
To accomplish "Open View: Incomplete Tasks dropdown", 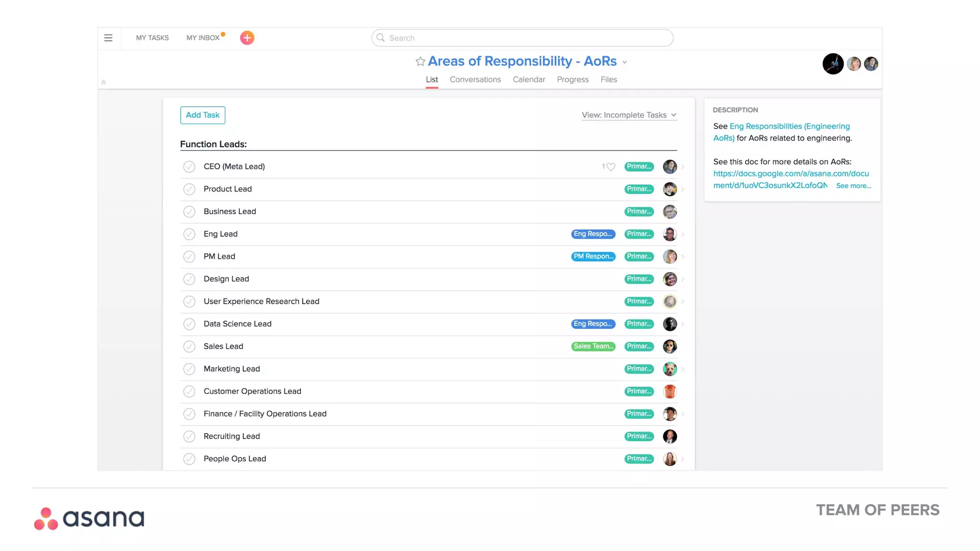I will click(629, 115).
